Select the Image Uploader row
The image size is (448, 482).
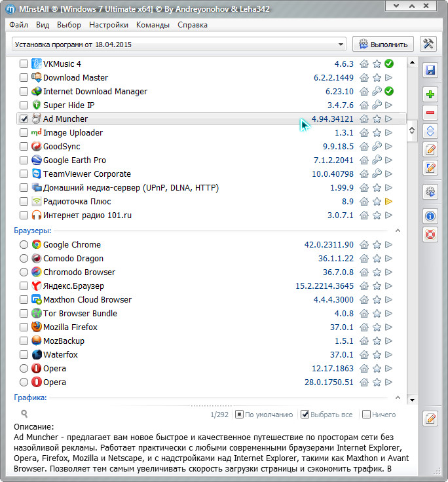tap(212, 133)
